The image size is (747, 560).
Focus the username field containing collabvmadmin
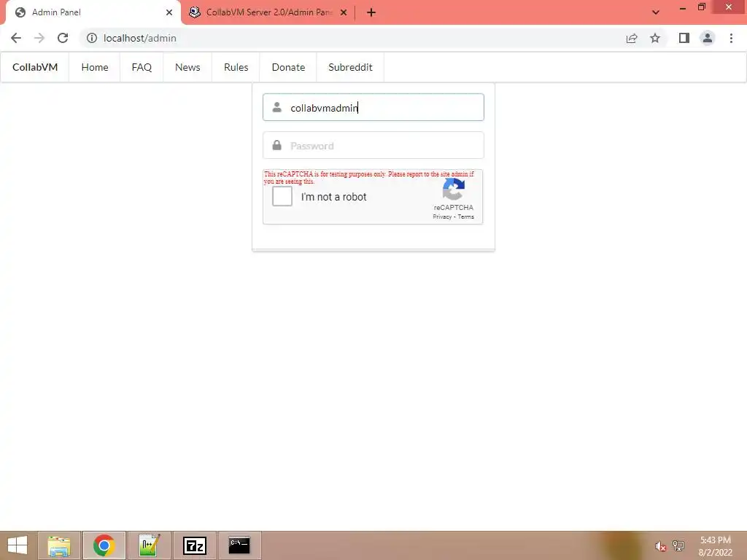click(373, 108)
